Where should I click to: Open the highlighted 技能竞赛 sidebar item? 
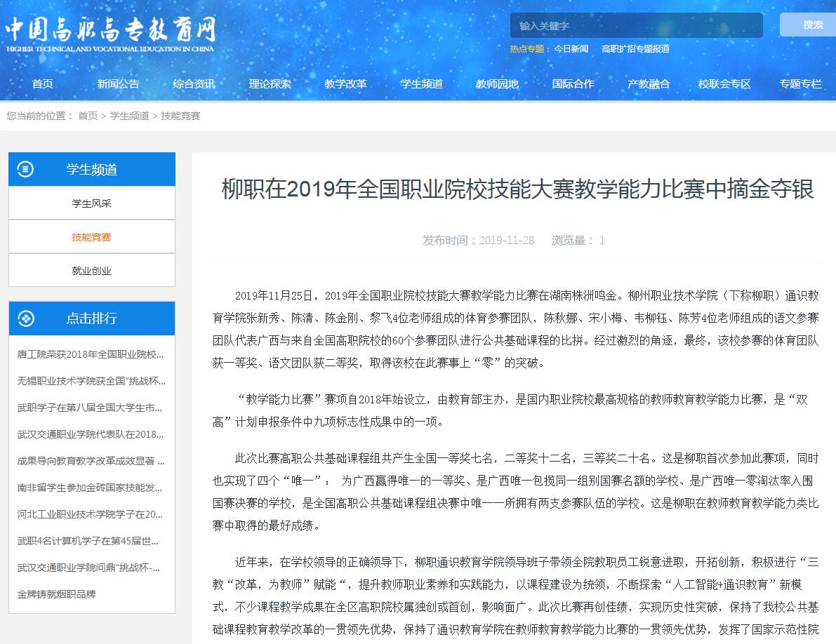(x=91, y=237)
